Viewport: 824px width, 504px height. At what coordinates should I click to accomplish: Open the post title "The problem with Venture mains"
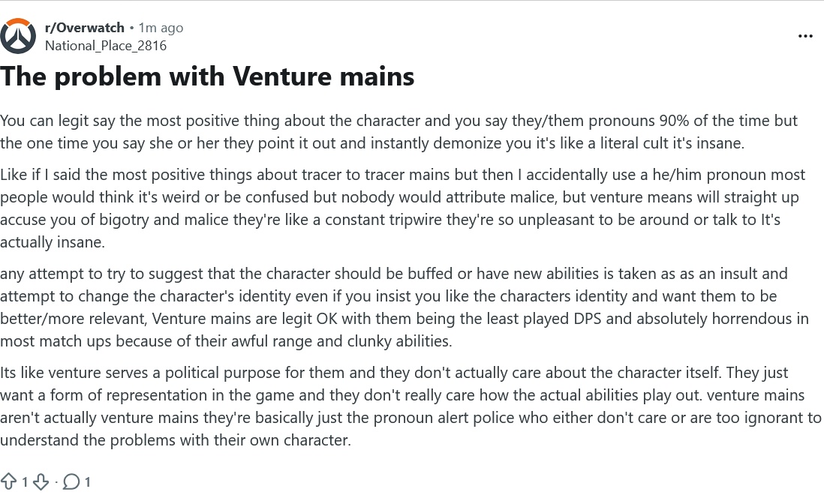[x=207, y=76]
